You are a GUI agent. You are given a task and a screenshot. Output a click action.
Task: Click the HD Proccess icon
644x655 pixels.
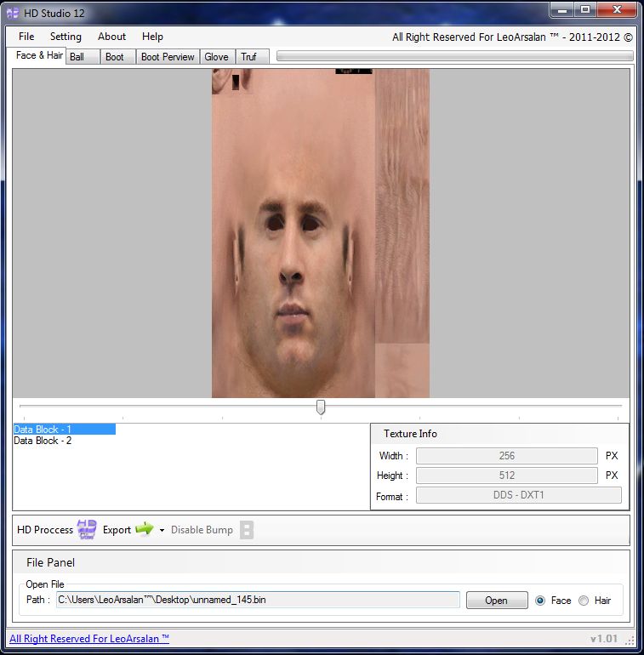pos(87,529)
